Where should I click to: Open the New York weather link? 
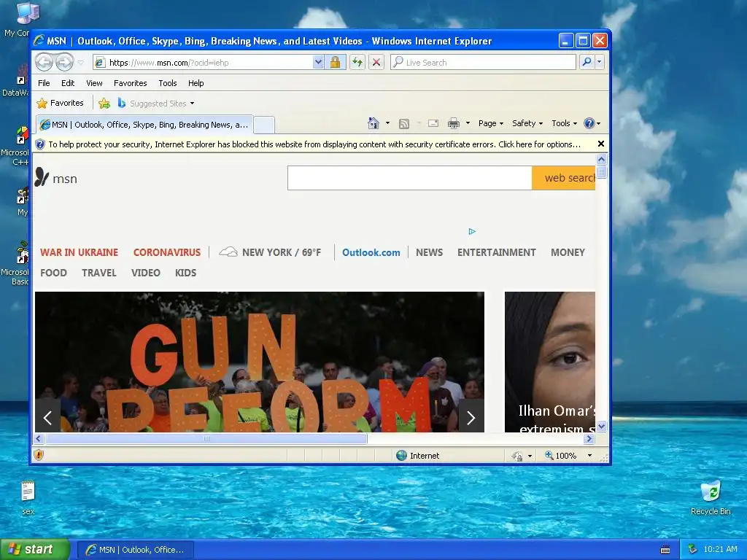coord(270,252)
